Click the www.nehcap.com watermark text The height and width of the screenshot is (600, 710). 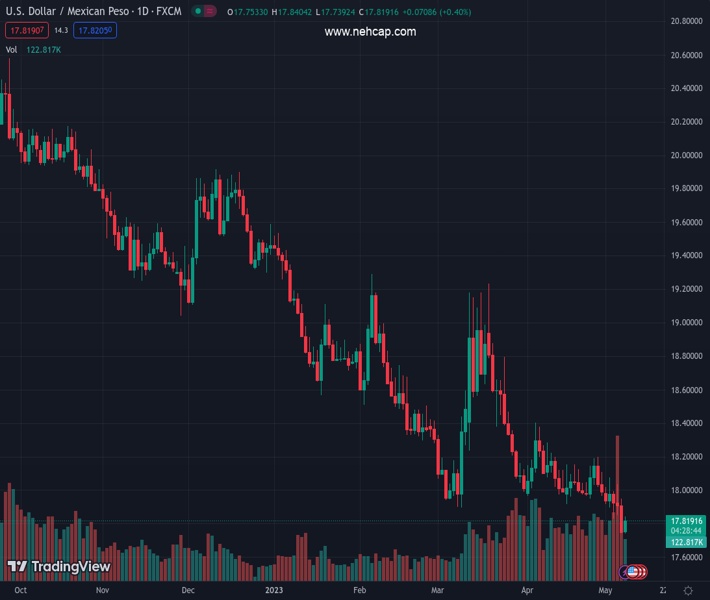(370, 32)
